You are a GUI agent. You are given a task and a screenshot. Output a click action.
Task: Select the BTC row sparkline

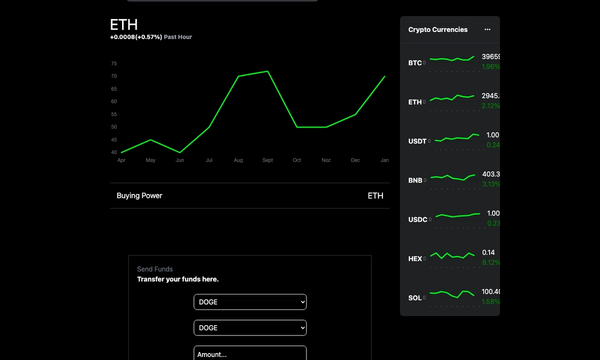(452, 59)
